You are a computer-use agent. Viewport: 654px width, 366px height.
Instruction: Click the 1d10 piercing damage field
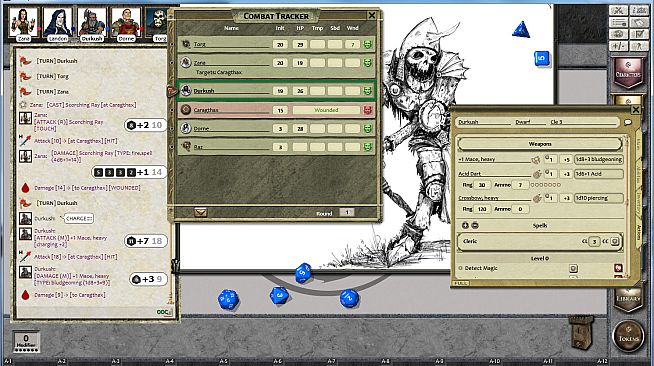point(599,198)
